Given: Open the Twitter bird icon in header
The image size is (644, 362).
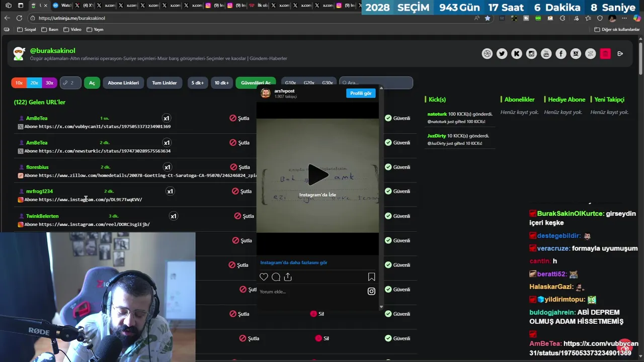Looking at the screenshot, I should (502, 54).
